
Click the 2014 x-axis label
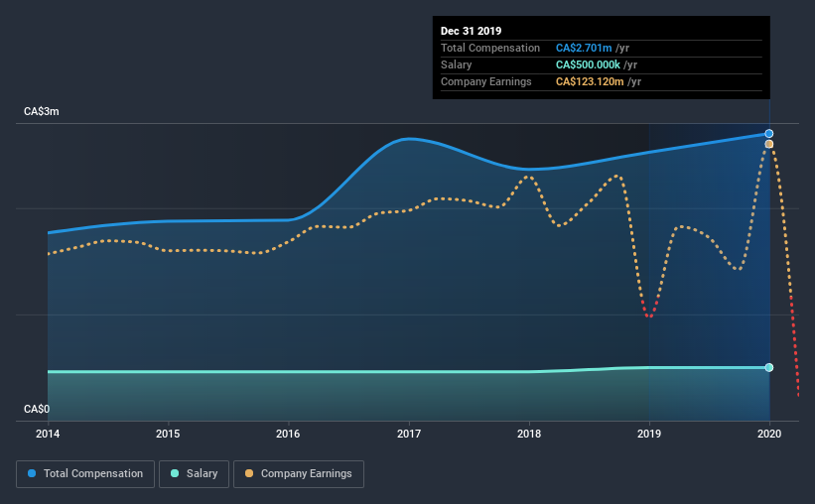pyautogui.click(x=48, y=434)
